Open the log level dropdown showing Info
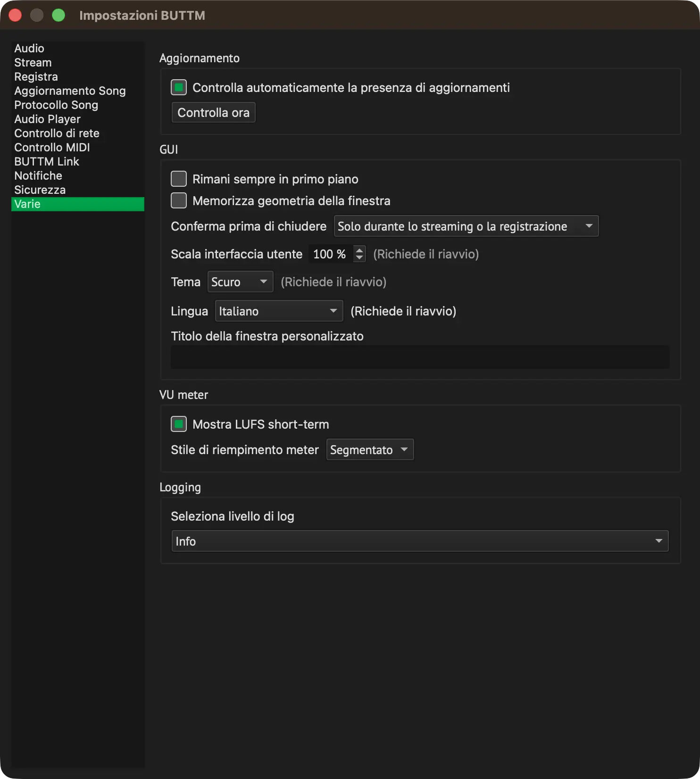700x779 pixels. tap(420, 541)
